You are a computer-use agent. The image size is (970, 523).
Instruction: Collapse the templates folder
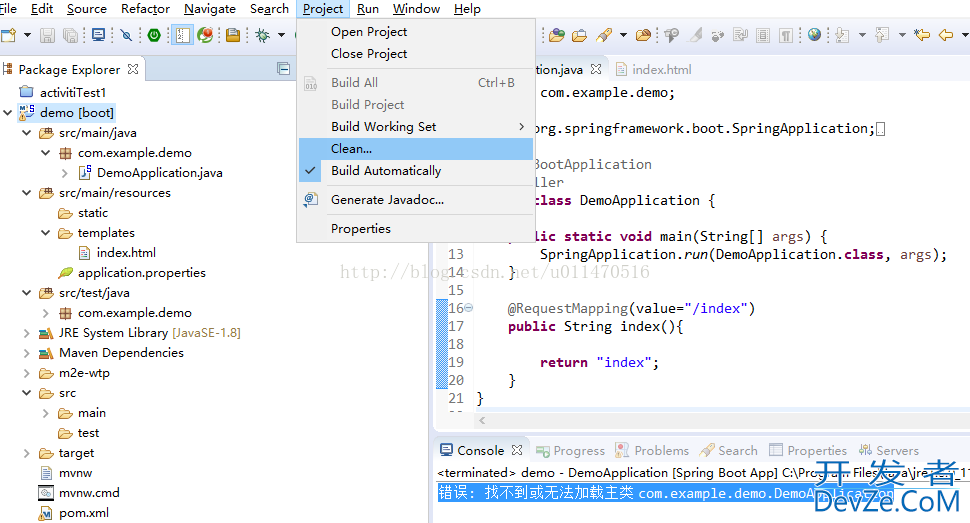point(45,233)
